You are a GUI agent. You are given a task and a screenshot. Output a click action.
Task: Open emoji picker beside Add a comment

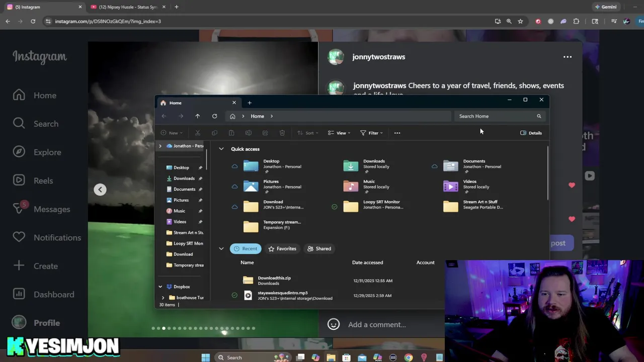pyautogui.click(x=334, y=324)
